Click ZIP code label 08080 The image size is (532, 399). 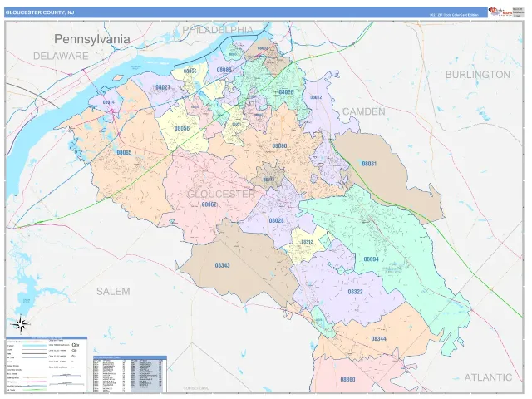(x=279, y=146)
